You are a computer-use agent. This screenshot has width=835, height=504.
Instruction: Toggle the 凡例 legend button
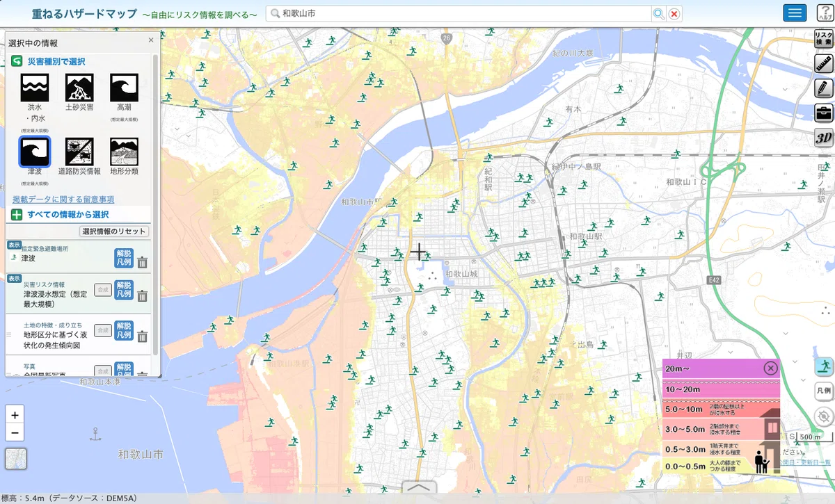click(x=824, y=391)
